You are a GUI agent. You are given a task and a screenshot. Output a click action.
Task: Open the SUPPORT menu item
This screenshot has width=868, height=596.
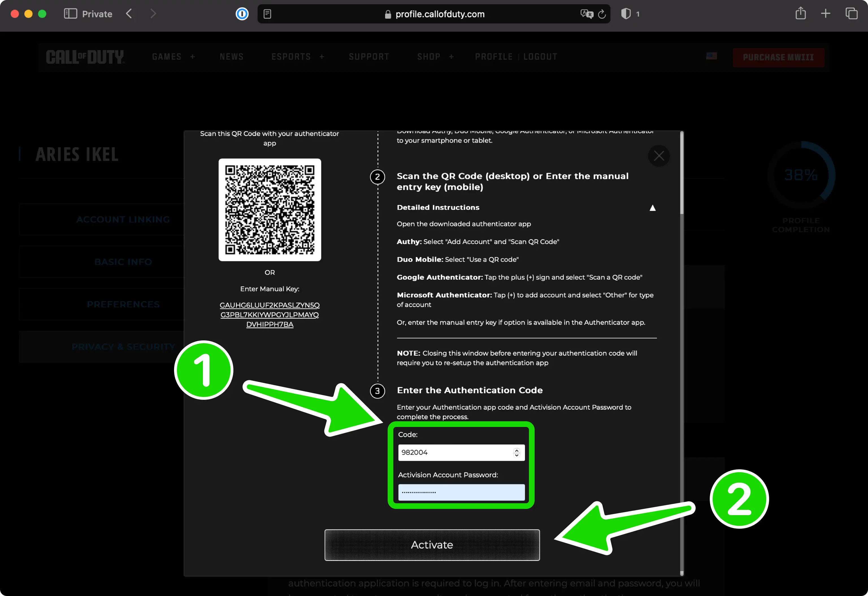(369, 57)
